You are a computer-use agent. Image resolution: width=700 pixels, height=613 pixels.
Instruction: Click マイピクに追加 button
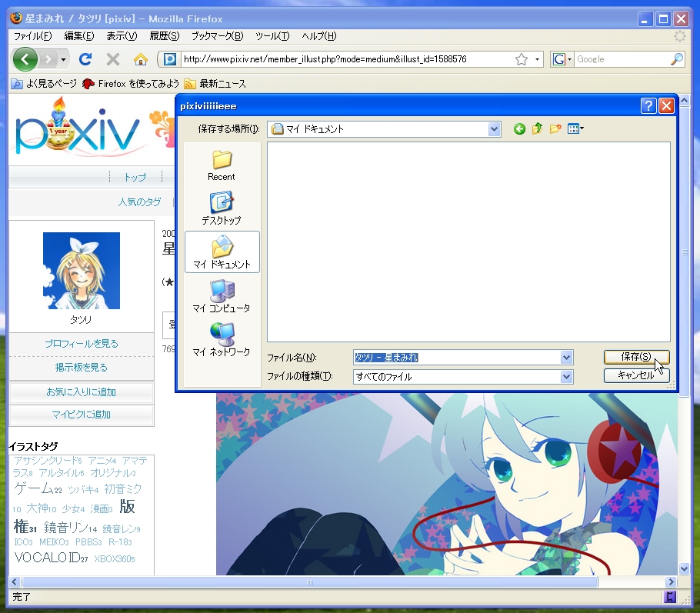82,415
